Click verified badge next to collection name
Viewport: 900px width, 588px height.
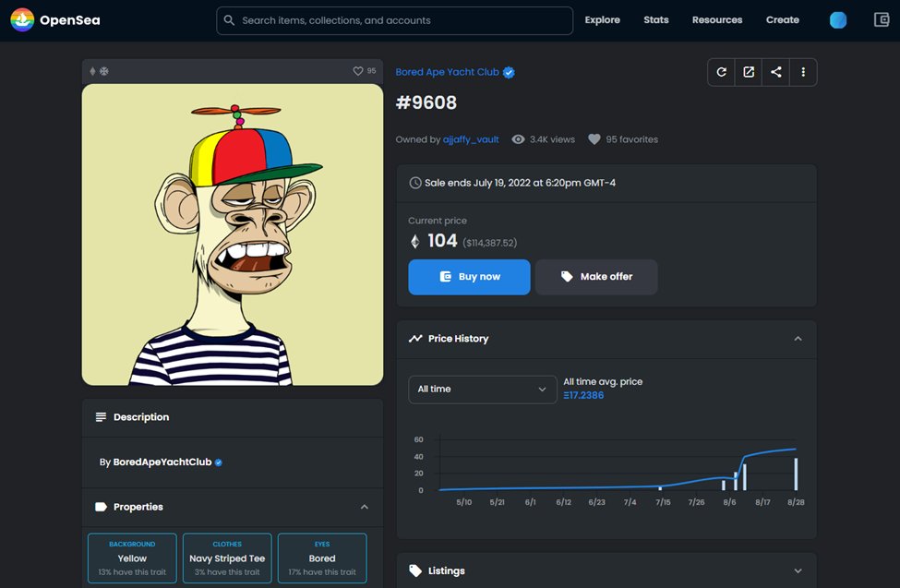[509, 72]
